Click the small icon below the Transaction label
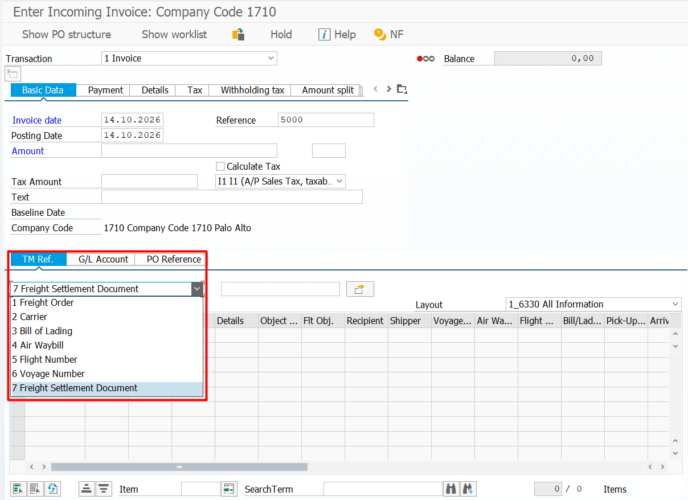688x500 pixels. point(13,74)
